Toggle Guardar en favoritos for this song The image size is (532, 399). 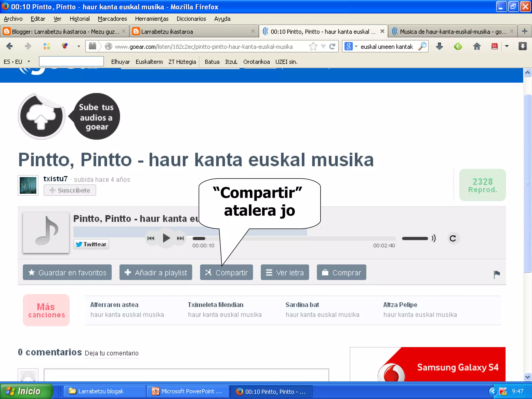(67, 272)
